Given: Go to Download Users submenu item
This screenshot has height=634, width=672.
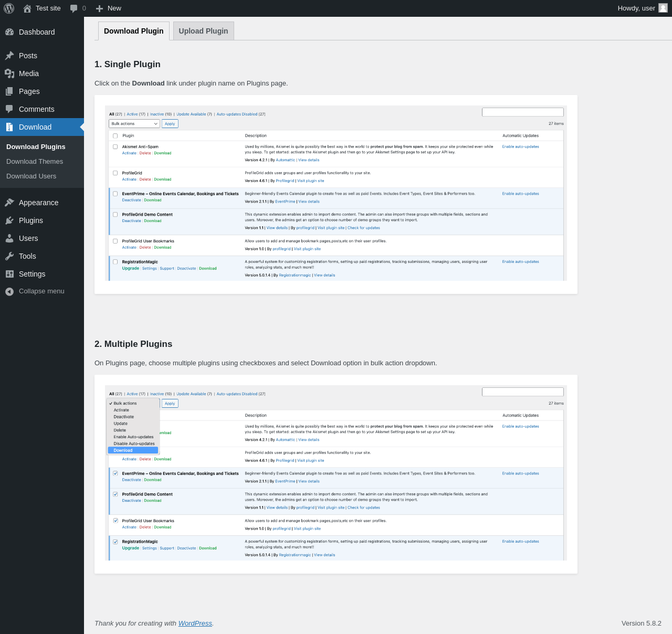Looking at the screenshot, I should coord(31,176).
